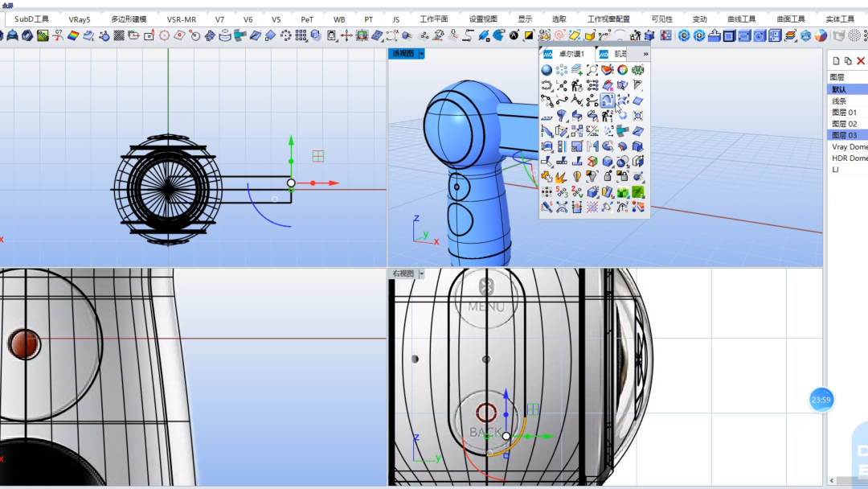Open the VRay5 toolbar tab
The width and height of the screenshot is (868, 489).
[x=79, y=18]
